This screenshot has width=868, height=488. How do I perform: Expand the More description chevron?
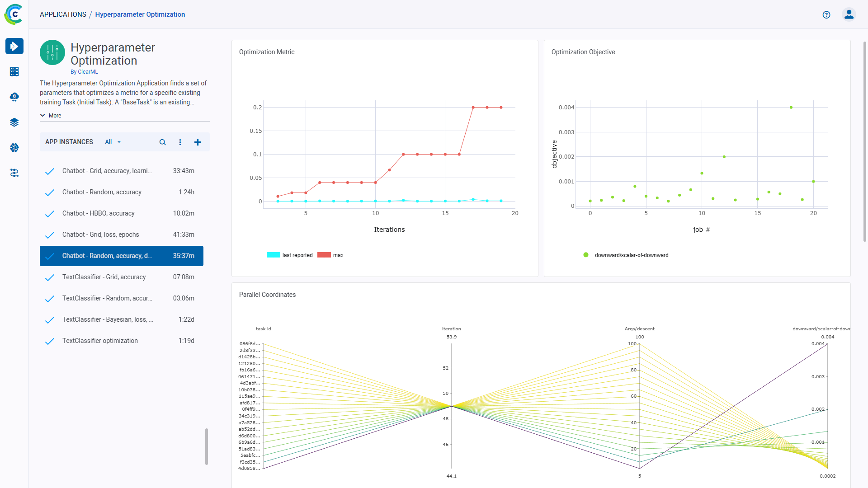(42, 115)
